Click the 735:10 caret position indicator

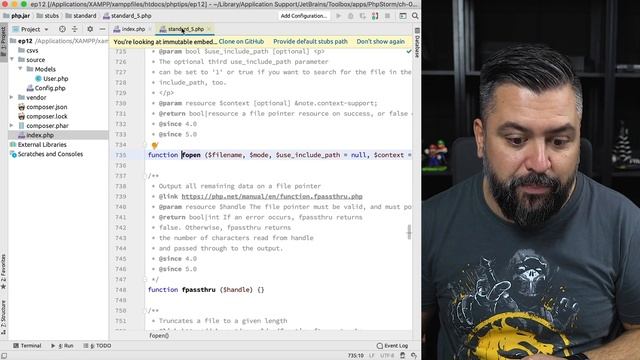coord(356,356)
